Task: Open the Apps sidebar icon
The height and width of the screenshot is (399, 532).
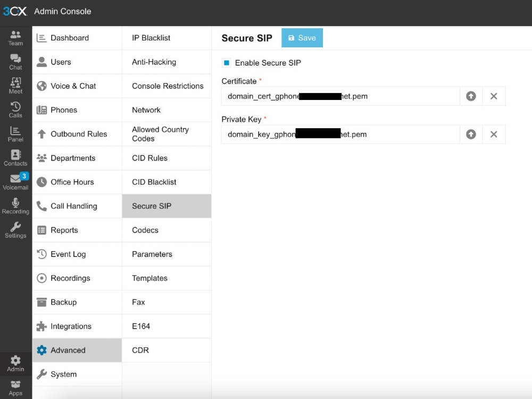Action: click(15, 388)
